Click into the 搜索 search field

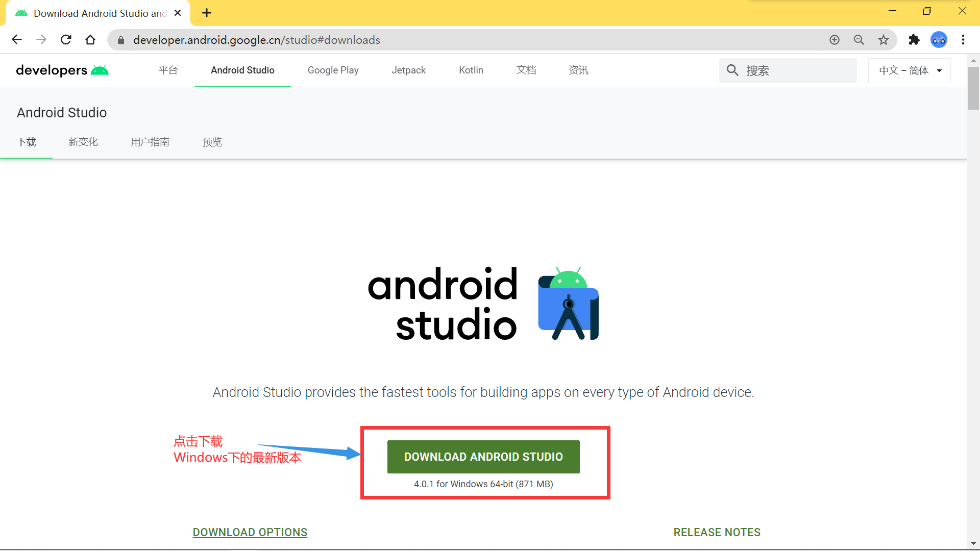pyautogui.click(x=796, y=70)
